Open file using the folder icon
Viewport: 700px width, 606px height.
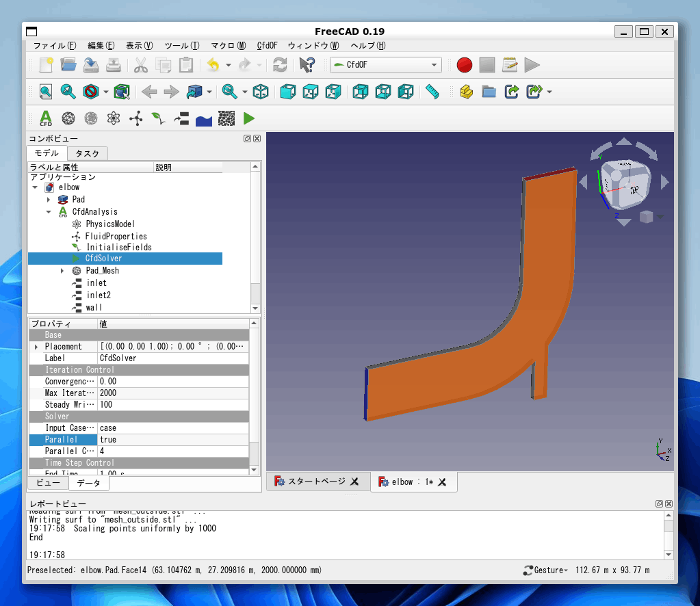pyautogui.click(x=68, y=65)
